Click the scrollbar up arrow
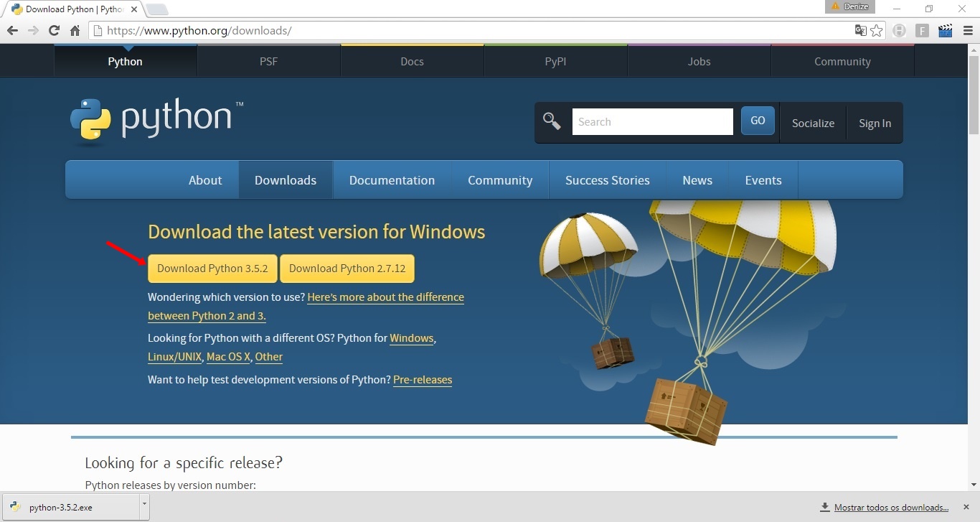Image resolution: width=980 pixels, height=522 pixels. (974, 50)
